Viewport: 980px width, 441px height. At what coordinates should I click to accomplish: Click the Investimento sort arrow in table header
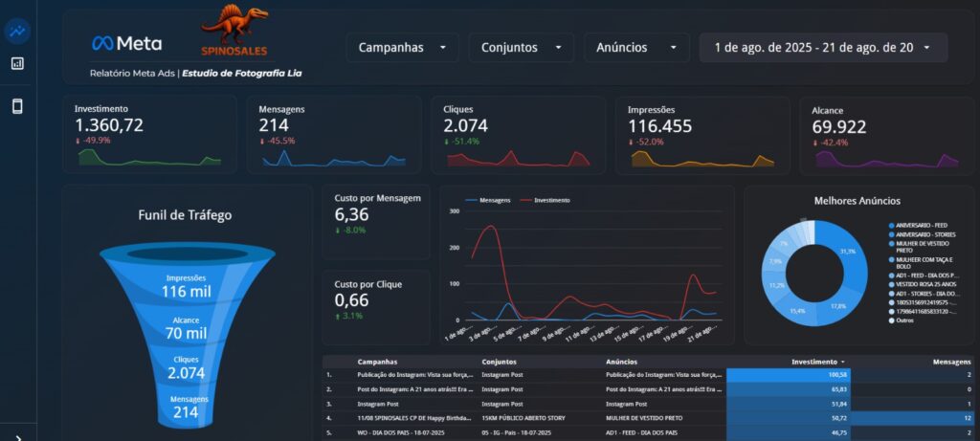pyautogui.click(x=842, y=363)
